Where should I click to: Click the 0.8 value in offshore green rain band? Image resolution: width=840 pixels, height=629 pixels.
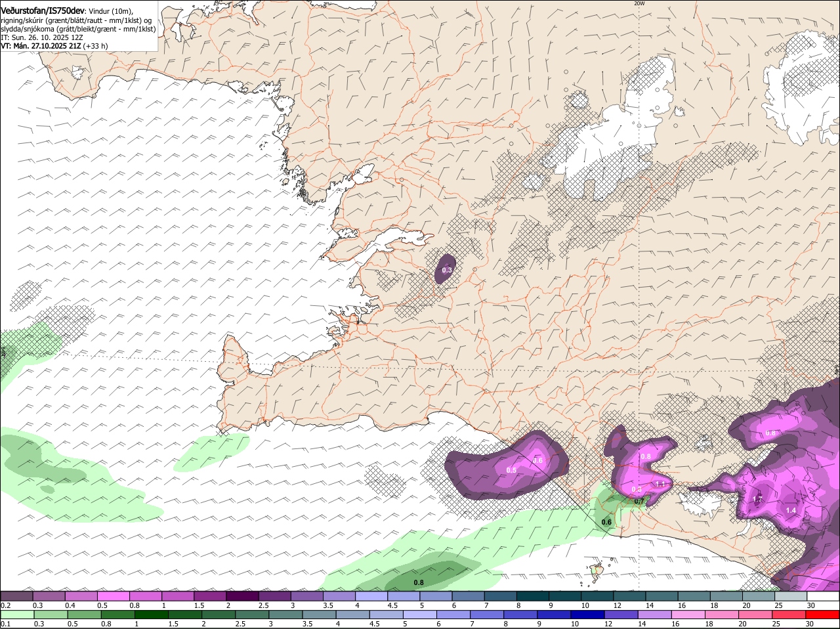coord(419,582)
